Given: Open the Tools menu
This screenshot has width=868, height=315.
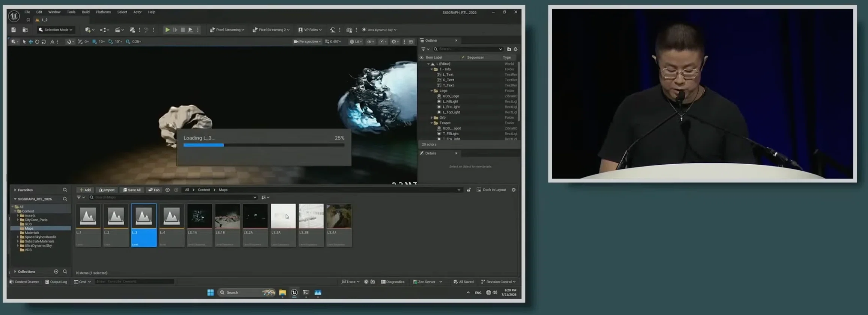Looking at the screenshot, I should tap(71, 12).
